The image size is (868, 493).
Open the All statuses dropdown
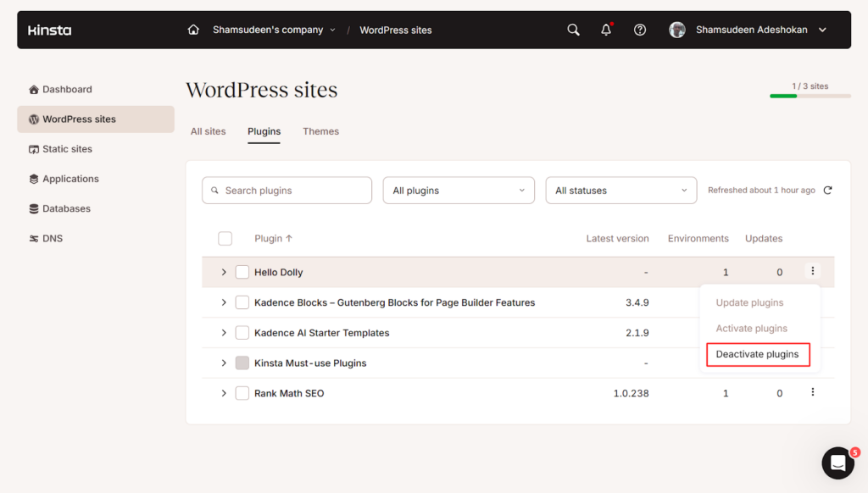[x=621, y=190]
